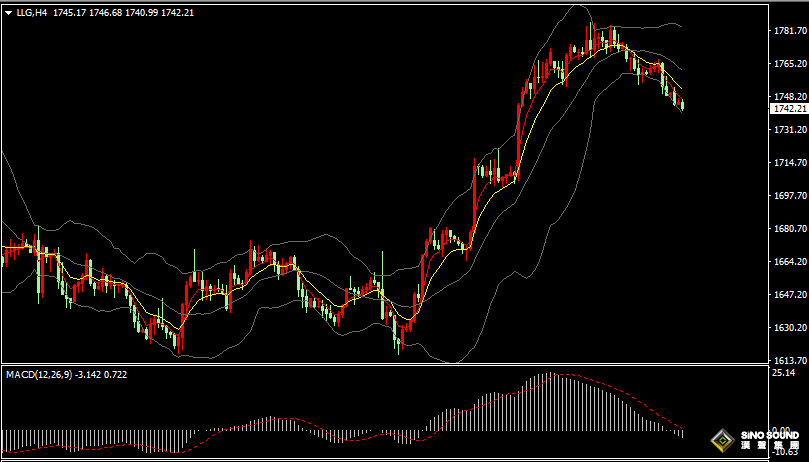Click the Sino Sound diamond logo
809x462 pixels.
[722, 440]
